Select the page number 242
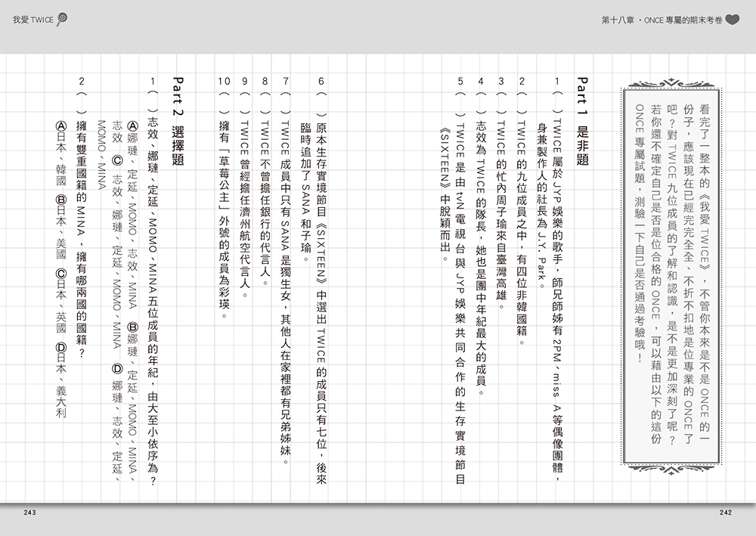Screen dimensions: 756x536 point(725,513)
